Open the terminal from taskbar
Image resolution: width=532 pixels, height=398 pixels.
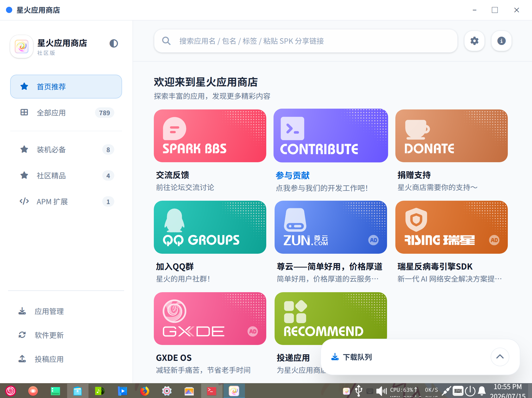coord(211,391)
